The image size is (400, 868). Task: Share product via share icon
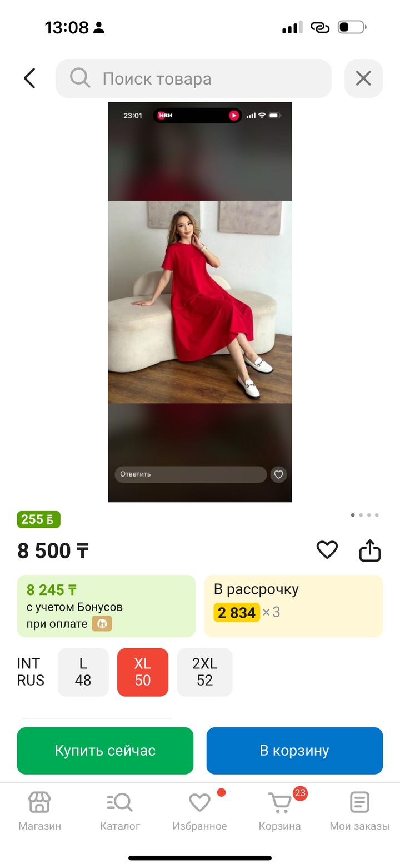(x=369, y=550)
